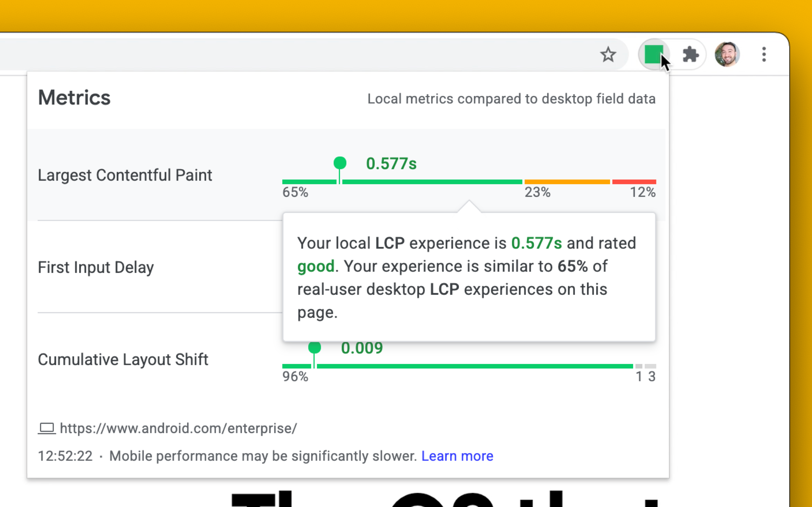Open the Extensions puzzle piece menu

click(691, 54)
